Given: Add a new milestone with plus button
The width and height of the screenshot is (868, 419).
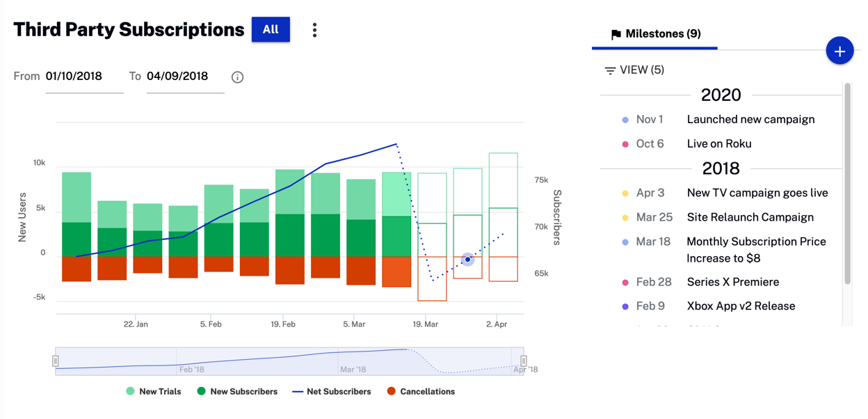Looking at the screenshot, I should 839,52.
